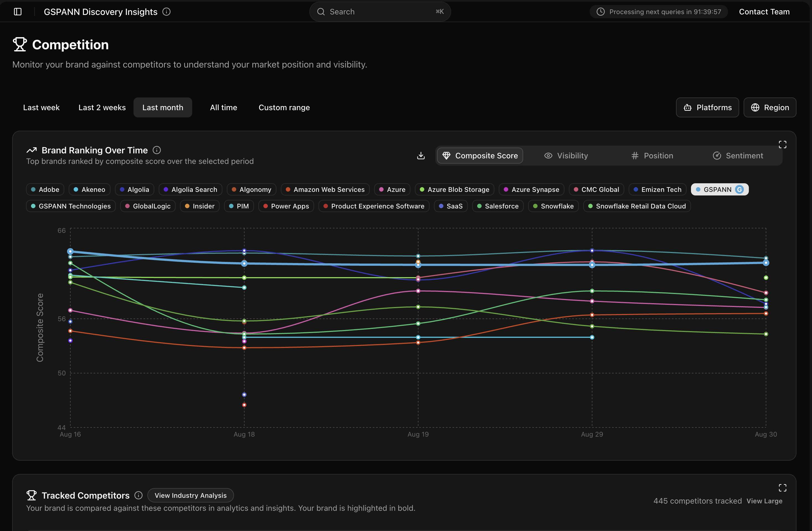Toggle Snowflake series chip
Image resolution: width=812 pixels, height=531 pixels.
(x=553, y=206)
